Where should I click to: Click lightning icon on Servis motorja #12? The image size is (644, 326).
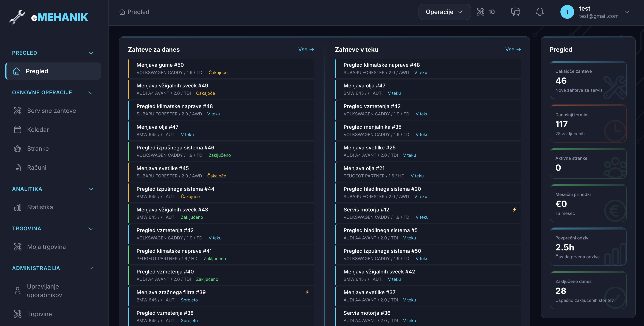[x=514, y=210]
